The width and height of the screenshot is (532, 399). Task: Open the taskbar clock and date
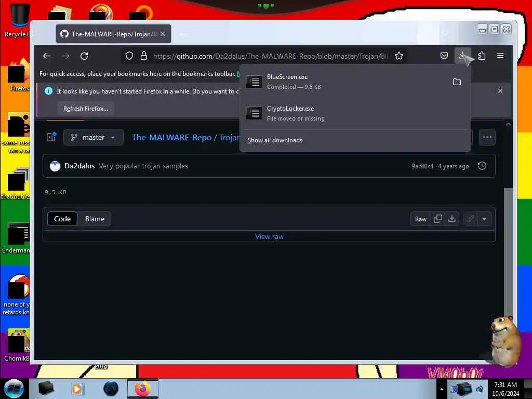506,389
